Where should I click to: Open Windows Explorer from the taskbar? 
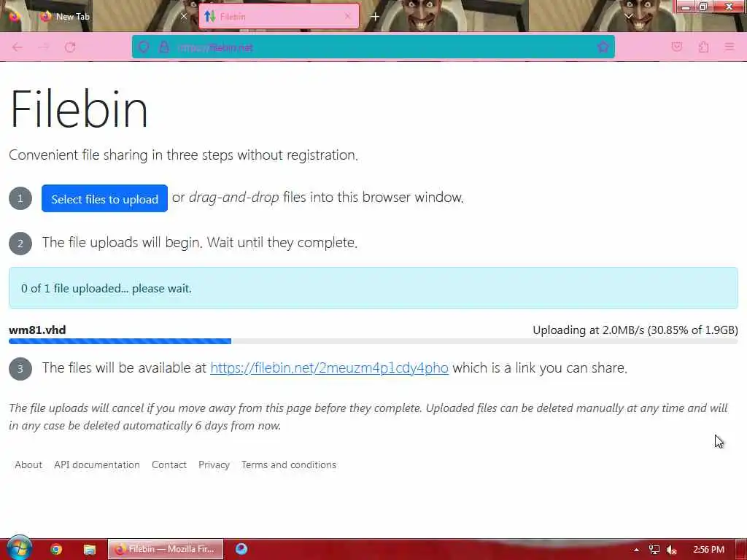[89, 549]
